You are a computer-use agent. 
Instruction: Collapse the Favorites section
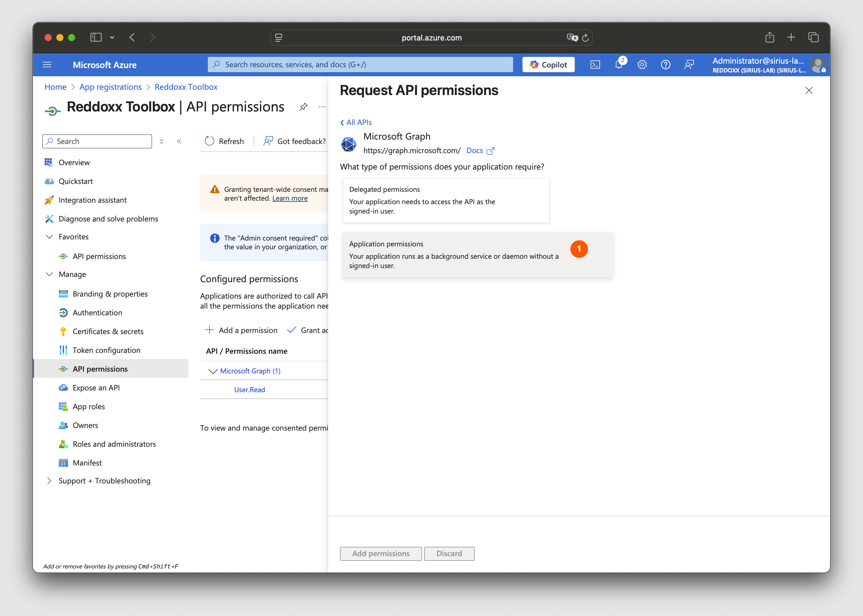49,237
